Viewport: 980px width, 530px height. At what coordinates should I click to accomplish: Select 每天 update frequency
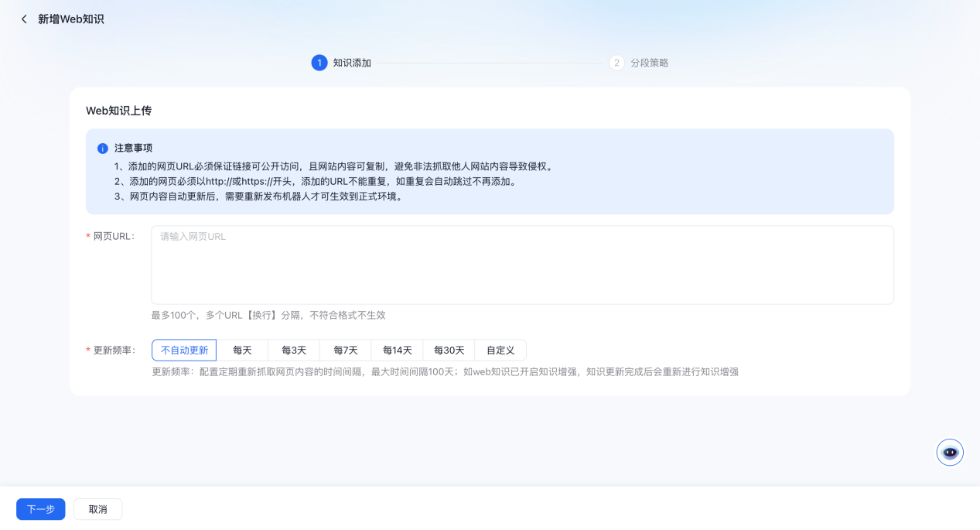[242, 350]
